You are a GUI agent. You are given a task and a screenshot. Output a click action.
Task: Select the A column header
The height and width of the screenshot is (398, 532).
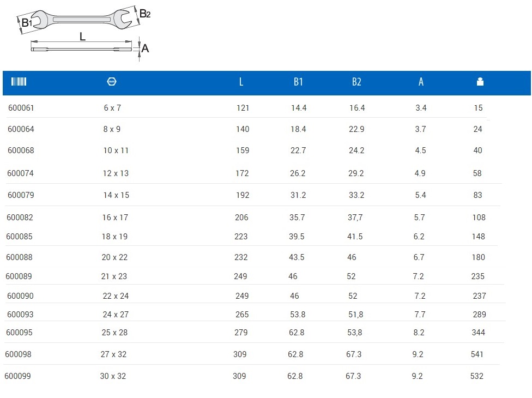[x=421, y=82]
